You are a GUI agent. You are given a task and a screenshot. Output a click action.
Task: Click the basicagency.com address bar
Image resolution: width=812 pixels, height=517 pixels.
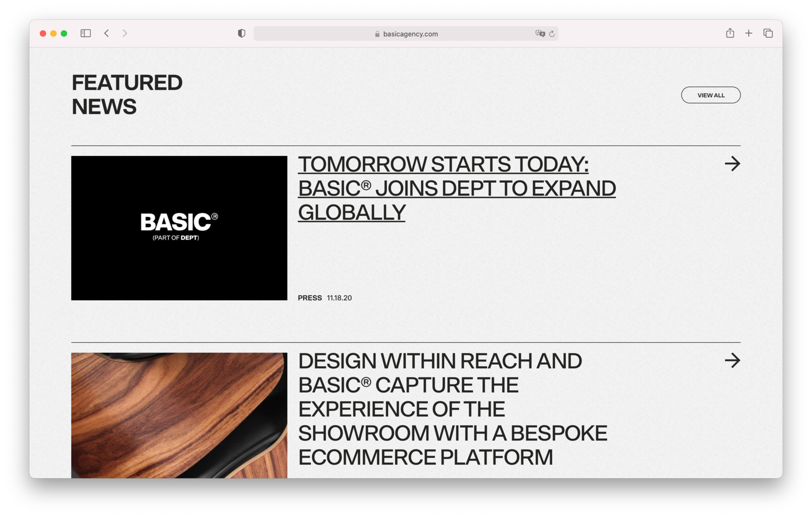(406, 34)
